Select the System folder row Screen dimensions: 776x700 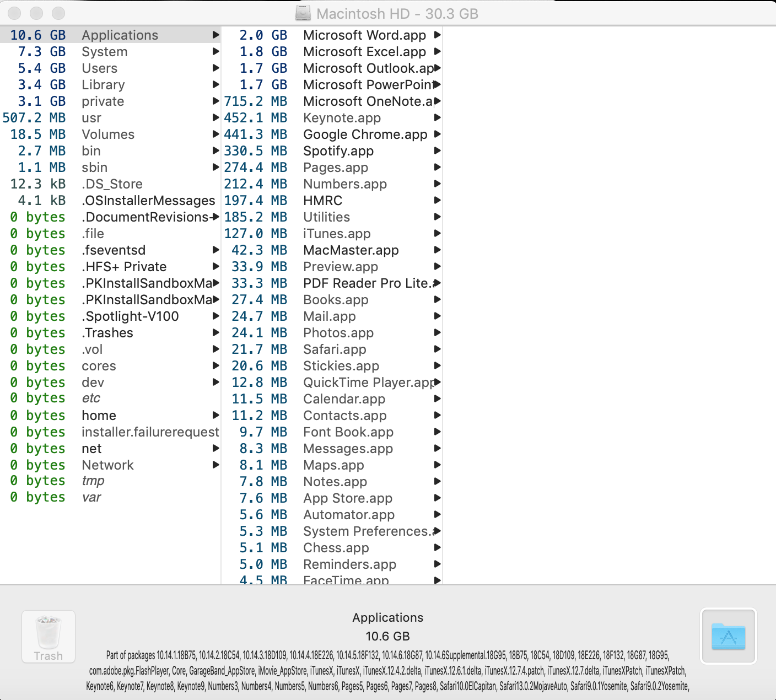(x=110, y=52)
